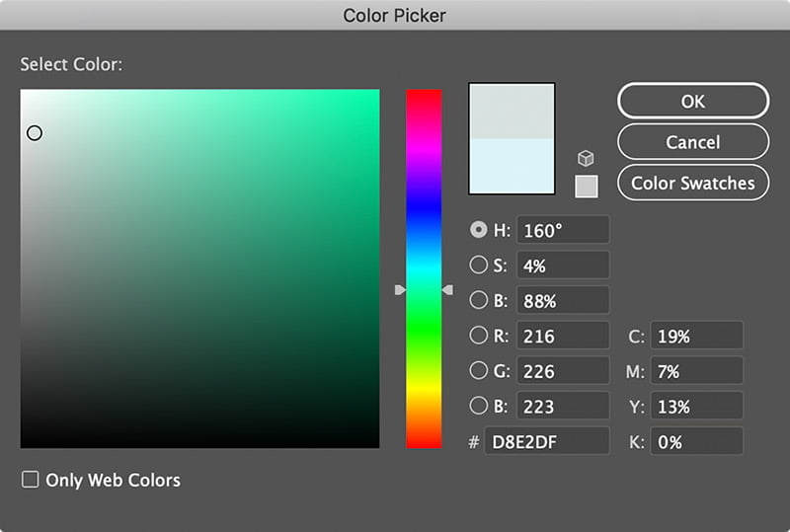
Task: Click the new color preview swatch
Action: pyautogui.click(x=512, y=111)
